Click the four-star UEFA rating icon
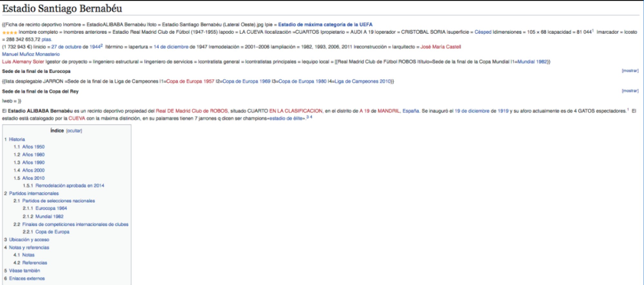The height and width of the screenshot is (285, 644). pyautogui.click(x=10, y=32)
